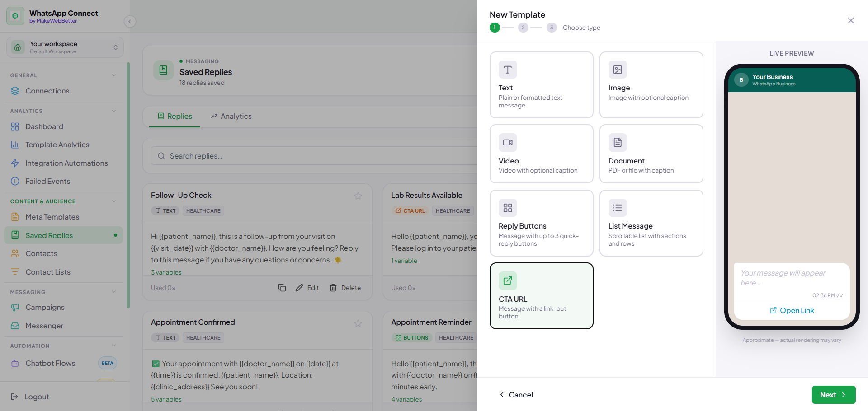Screen dimensions: 868x411
Task: Collapse the General sidebar section
Action: point(114,75)
